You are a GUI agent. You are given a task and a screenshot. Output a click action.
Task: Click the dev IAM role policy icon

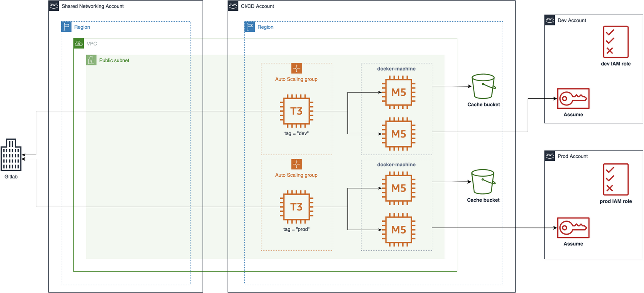tap(615, 42)
